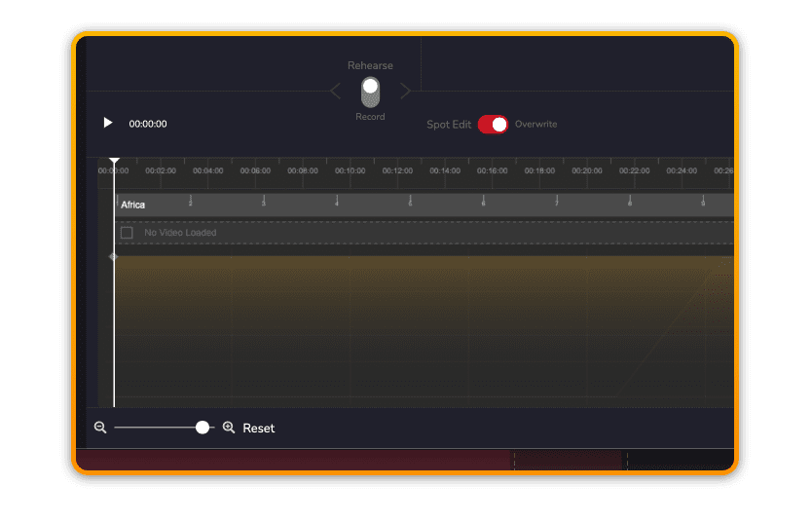Click the 00:04:00 mark on the ruler
The width and height of the screenshot is (812, 523).
pos(208,171)
